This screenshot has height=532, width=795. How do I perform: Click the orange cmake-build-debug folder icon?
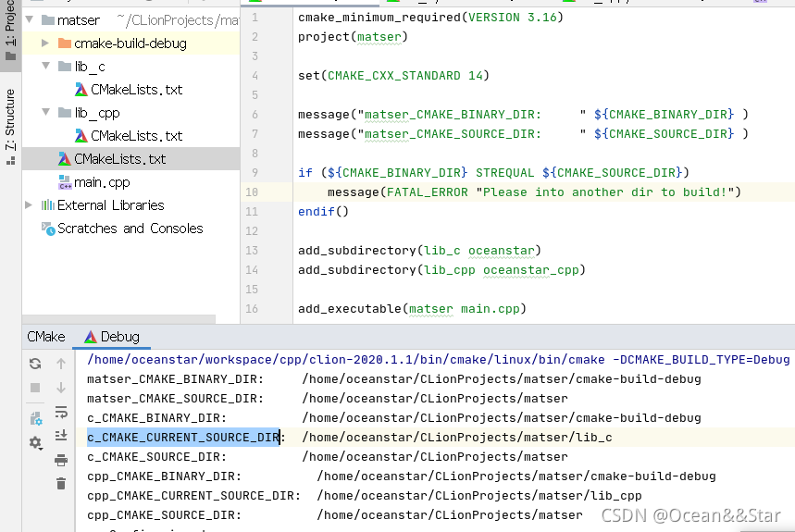pos(65,43)
